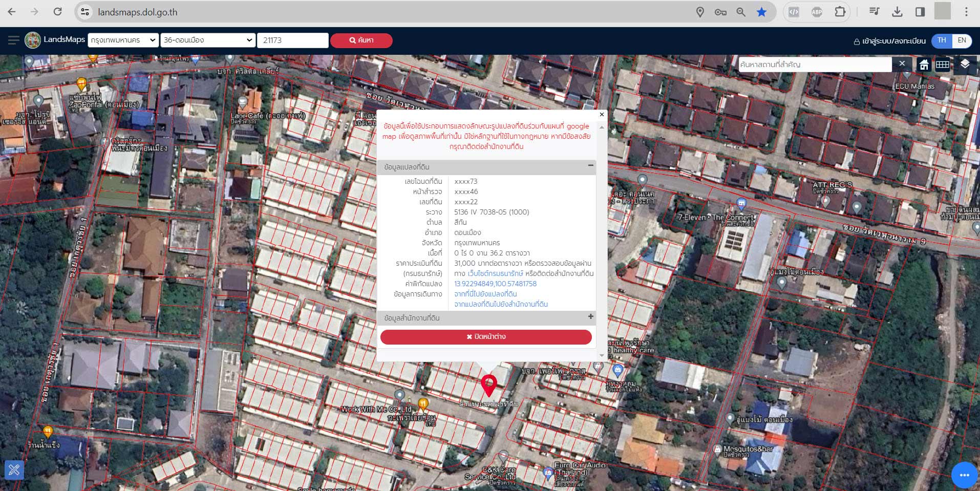
Task: Open the parcel coordinates link
Action: [495, 284]
